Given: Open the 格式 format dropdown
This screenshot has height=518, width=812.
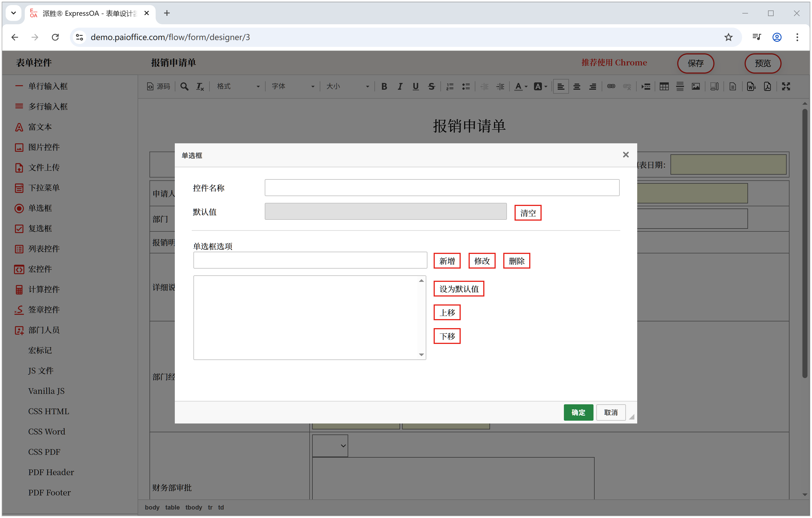Looking at the screenshot, I should tap(238, 87).
